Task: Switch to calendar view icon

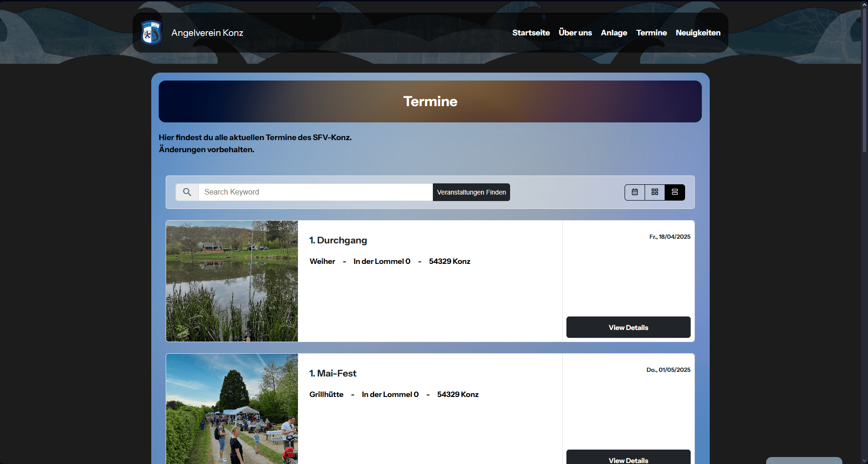Action: tap(635, 192)
